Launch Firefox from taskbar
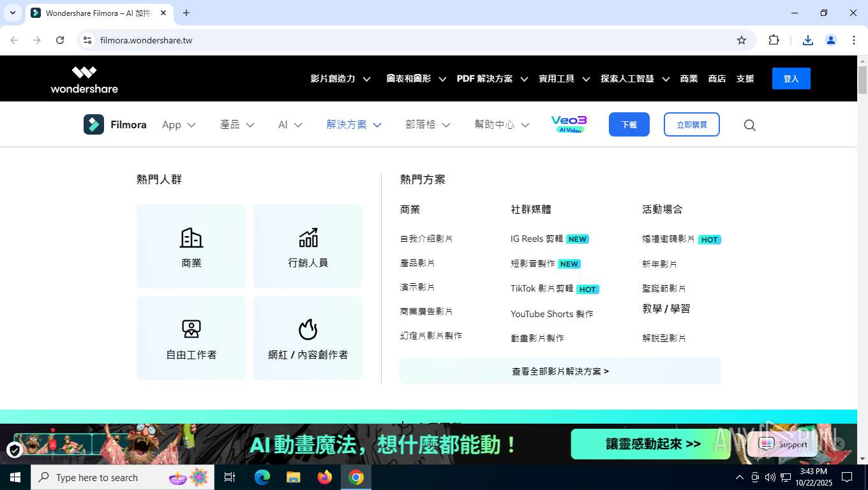Screen dimensions: 868x490 click(325, 477)
